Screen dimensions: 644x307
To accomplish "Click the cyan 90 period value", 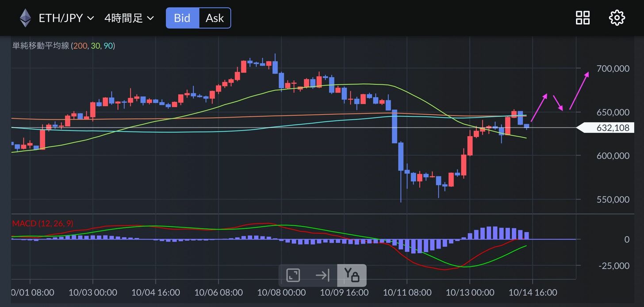I will click(108, 46).
